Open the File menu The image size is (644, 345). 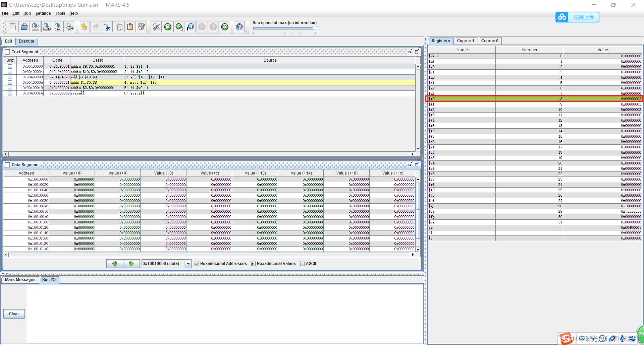click(5, 13)
